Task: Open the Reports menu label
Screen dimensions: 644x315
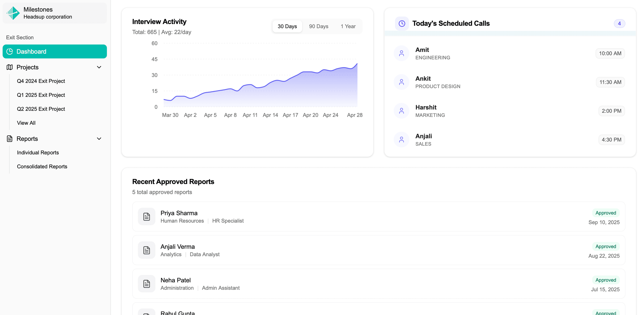Action: tap(27, 139)
